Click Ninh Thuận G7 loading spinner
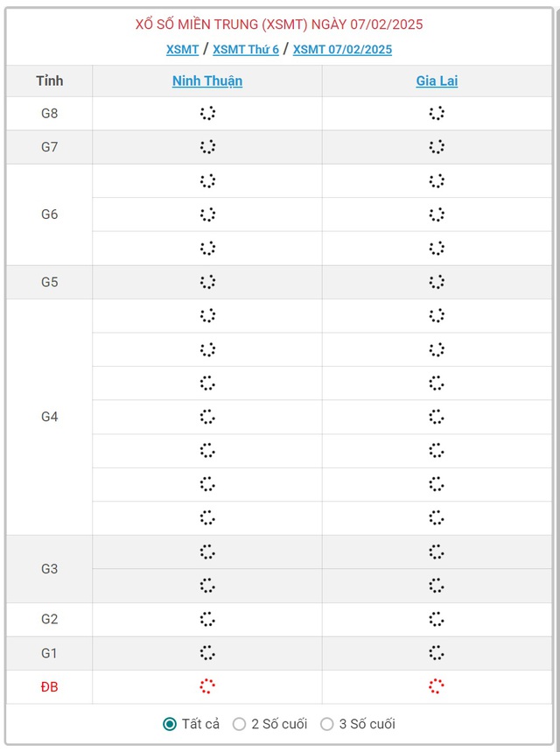 pos(207,147)
